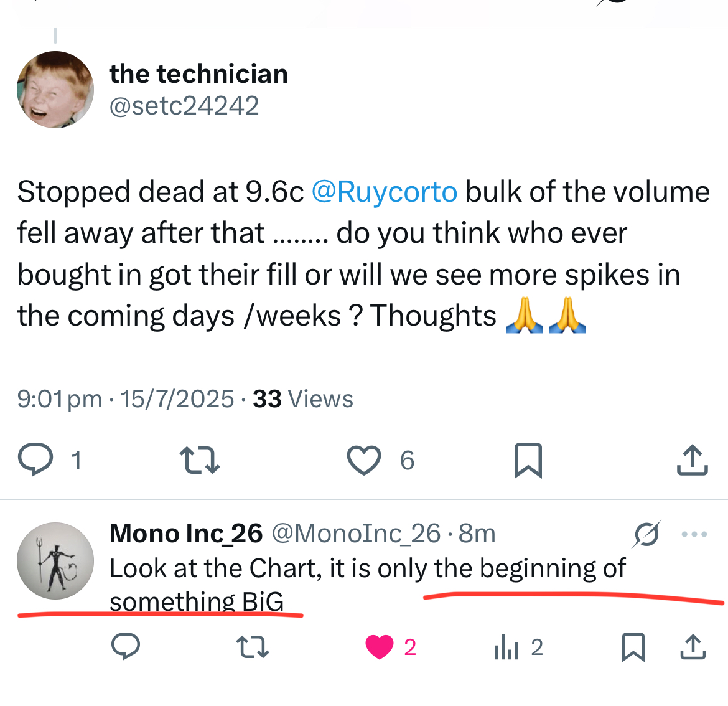Click the Mono Inc_26 display name
Image resolution: width=728 pixels, height=706 pixels.
tap(186, 534)
